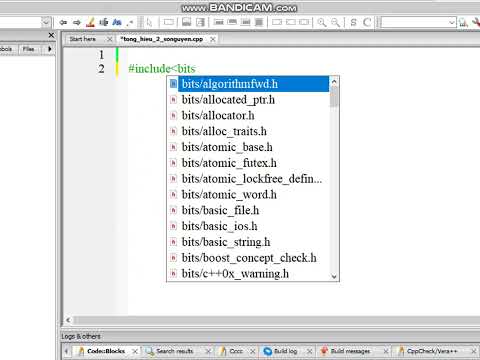The image size is (480, 360).
Task: Close the Search results log tab
Action: [x=208, y=351]
